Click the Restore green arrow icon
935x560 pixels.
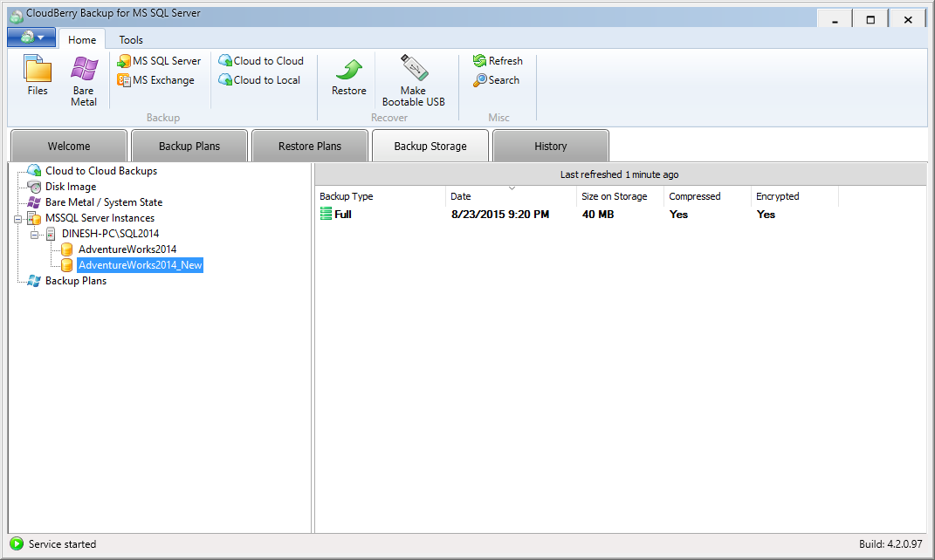tap(349, 69)
